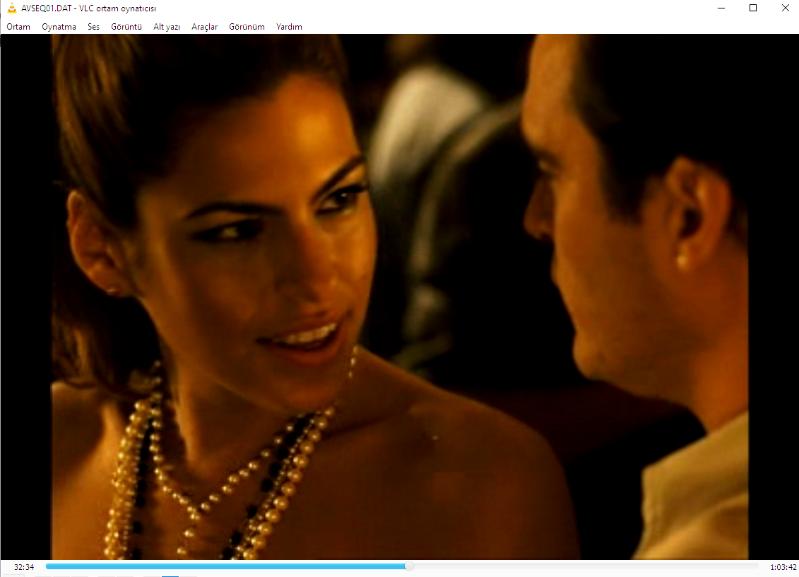Image resolution: width=799 pixels, height=577 pixels.
Task: Minimize the VLC window
Action: tap(722, 8)
